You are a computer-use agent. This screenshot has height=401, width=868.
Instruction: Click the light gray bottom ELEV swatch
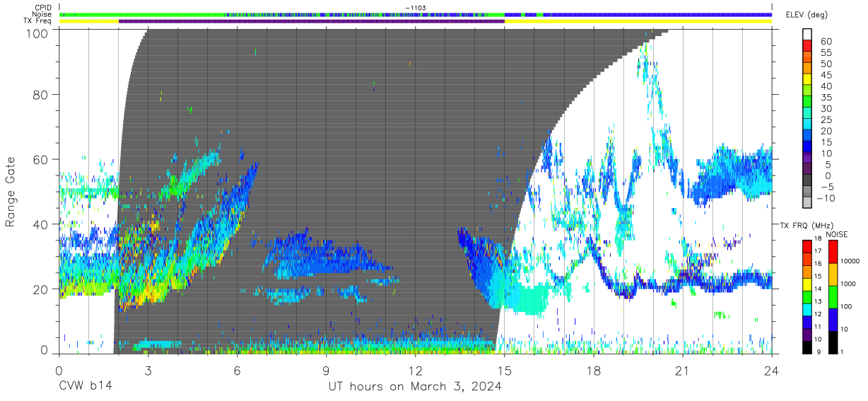coord(807,202)
